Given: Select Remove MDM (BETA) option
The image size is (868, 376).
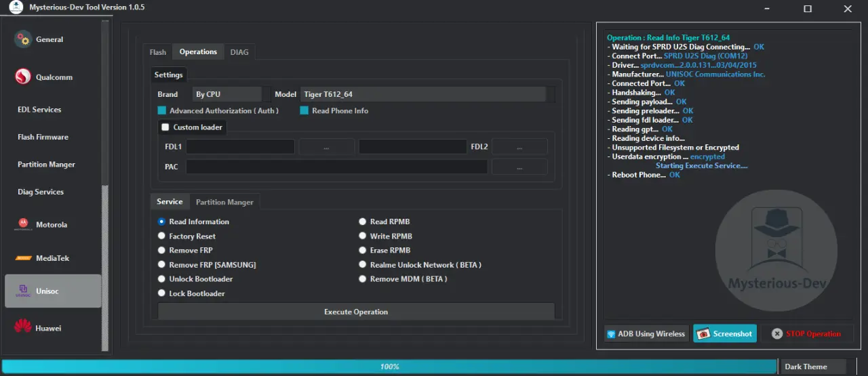Looking at the screenshot, I should pos(363,279).
